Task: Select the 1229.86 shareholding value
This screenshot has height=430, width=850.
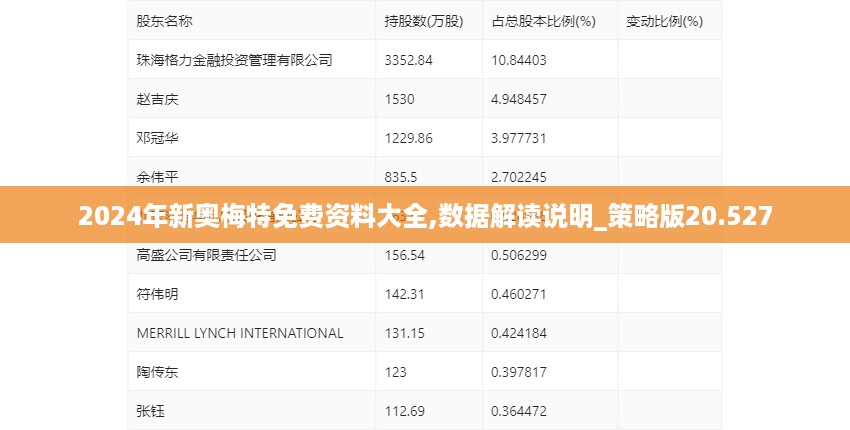Action: 409,138
